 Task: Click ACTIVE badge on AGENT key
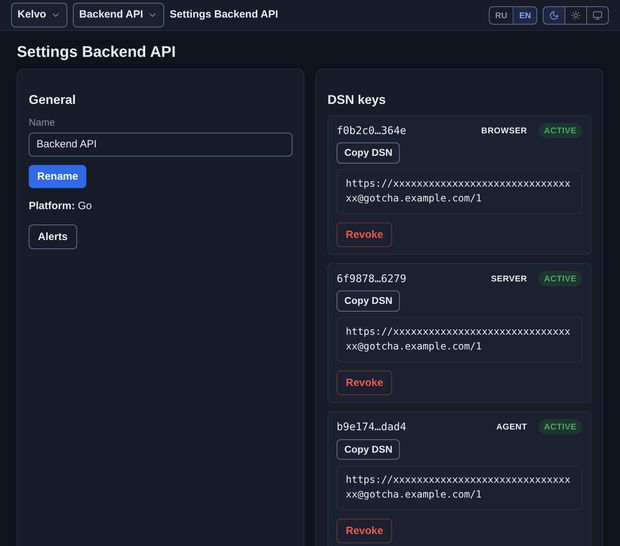(560, 427)
